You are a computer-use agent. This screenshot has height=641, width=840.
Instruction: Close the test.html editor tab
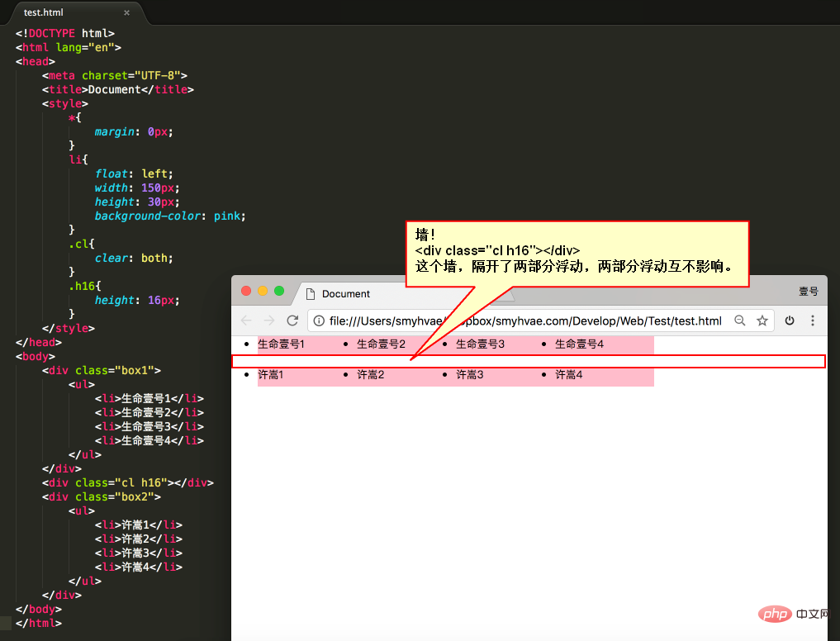[x=126, y=12]
